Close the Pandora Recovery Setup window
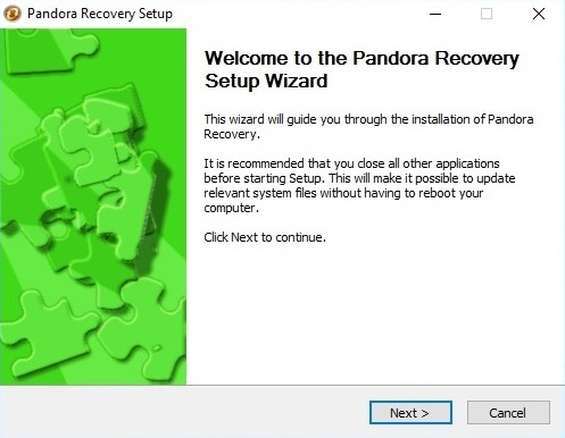The image size is (565, 438). click(x=539, y=14)
